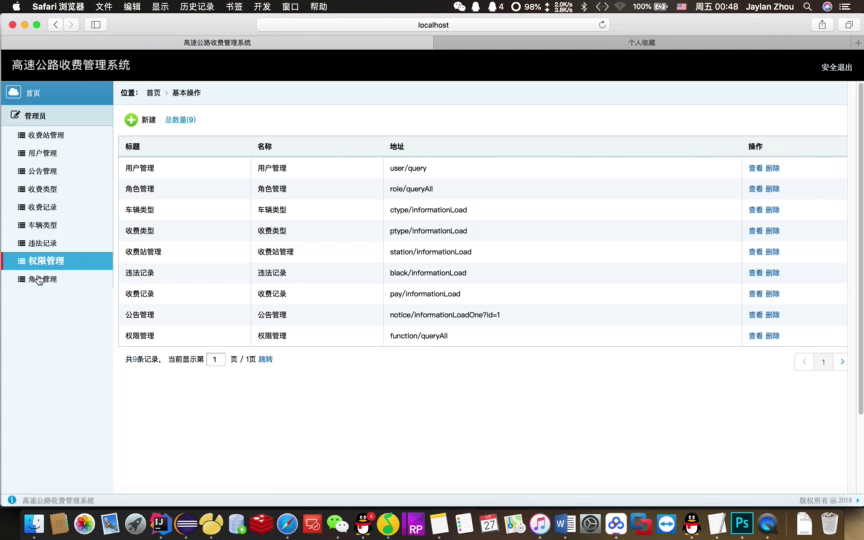Open 违法记录 in the sidebar
Image resolution: width=864 pixels, height=540 pixels.
pos(42,243)
